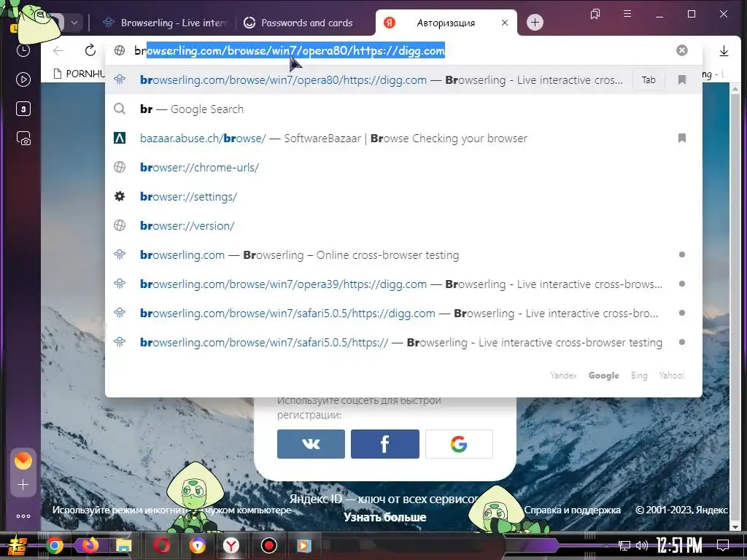Launch Chrome from the taskbar
The image size is (747, 560).
pyautogui.click(x=55, y=545)
